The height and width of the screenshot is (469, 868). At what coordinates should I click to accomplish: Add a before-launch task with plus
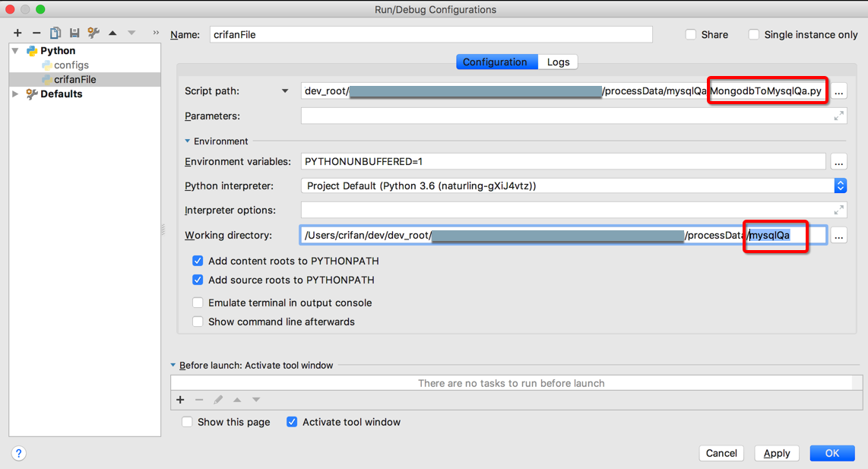pyautogui.click(x=180, y=400)
